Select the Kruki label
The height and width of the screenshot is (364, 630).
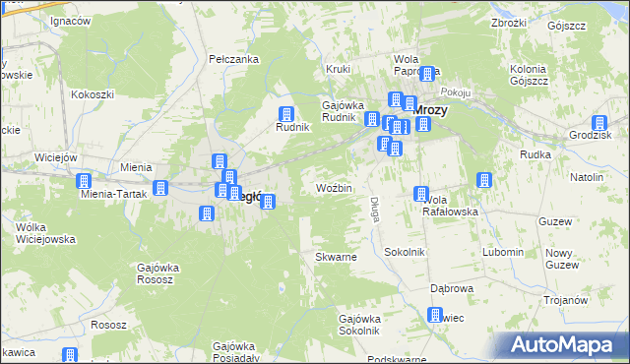pyautogui.click(x=338, y=69)
